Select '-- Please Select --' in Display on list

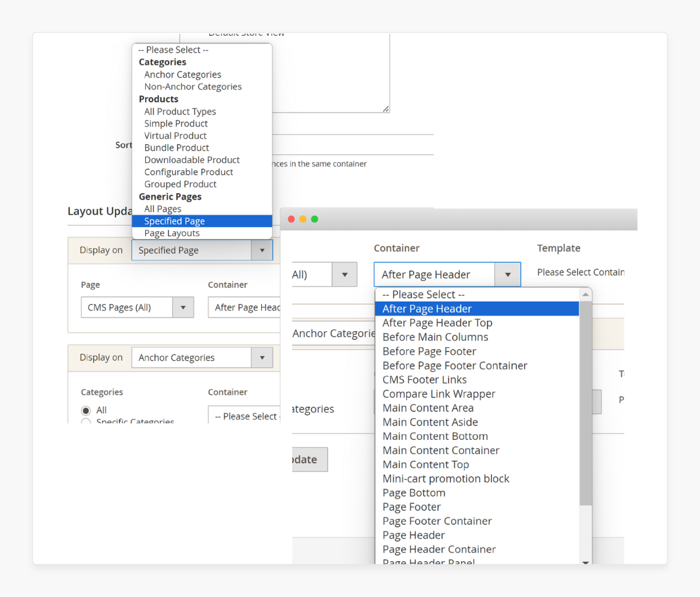[x=202, y=50]
